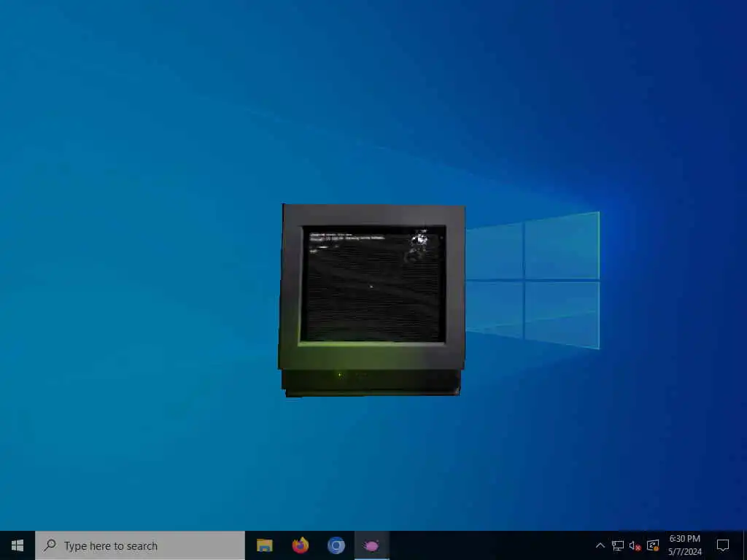Open the blue Chromium browser taskbar icon
The width and height of the screenshot is (747, 560).
(x=336, y=545)
